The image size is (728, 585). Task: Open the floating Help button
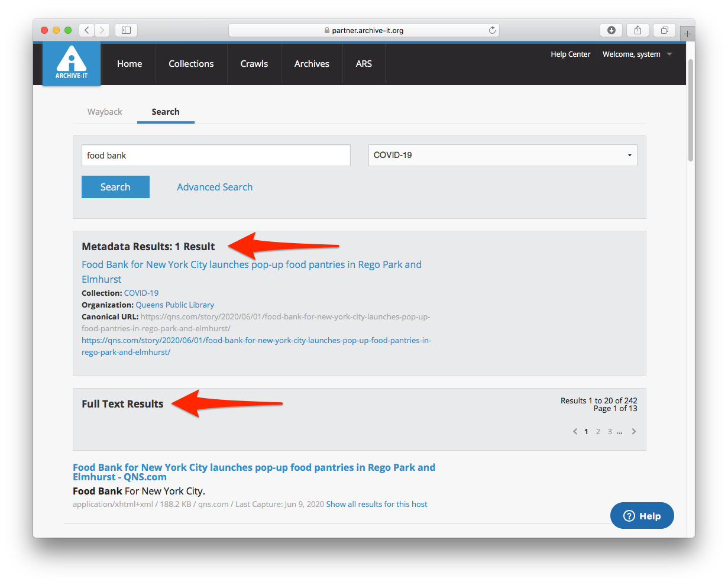(642, 516)
